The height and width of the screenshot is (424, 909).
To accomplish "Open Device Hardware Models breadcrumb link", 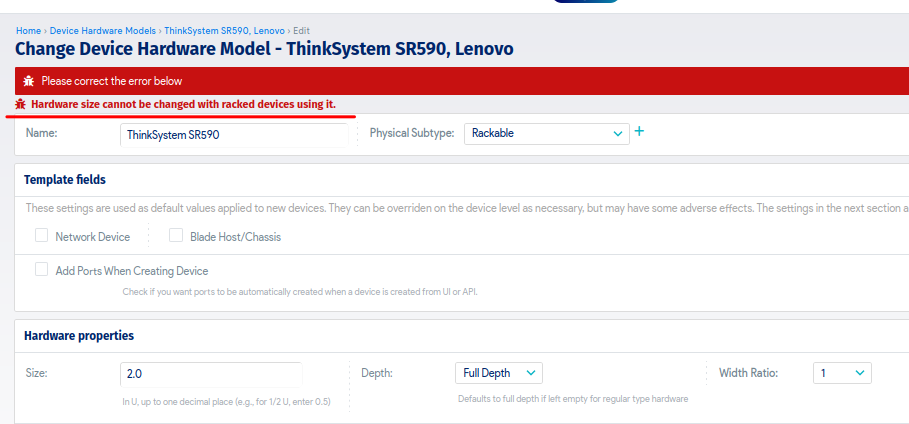I will click(103, 31).
